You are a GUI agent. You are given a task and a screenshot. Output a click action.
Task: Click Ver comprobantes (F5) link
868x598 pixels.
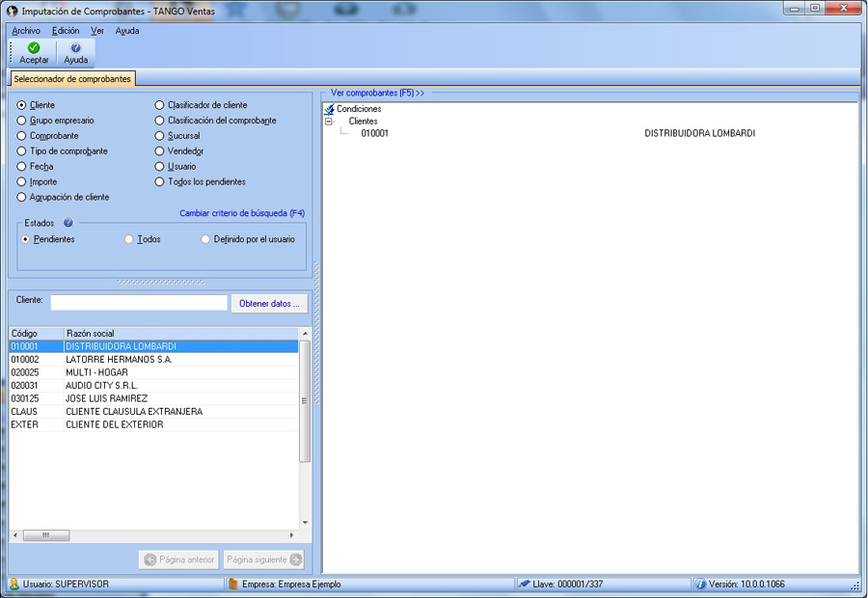pos(377,93)
